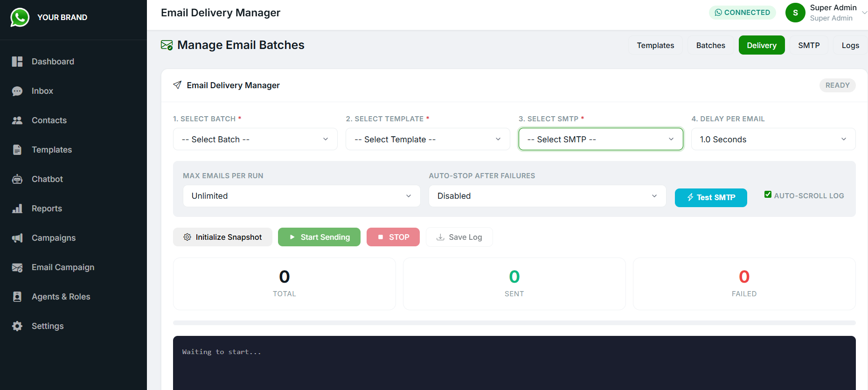
Task: Click the Save Log button
Action: tap(459, 237)
